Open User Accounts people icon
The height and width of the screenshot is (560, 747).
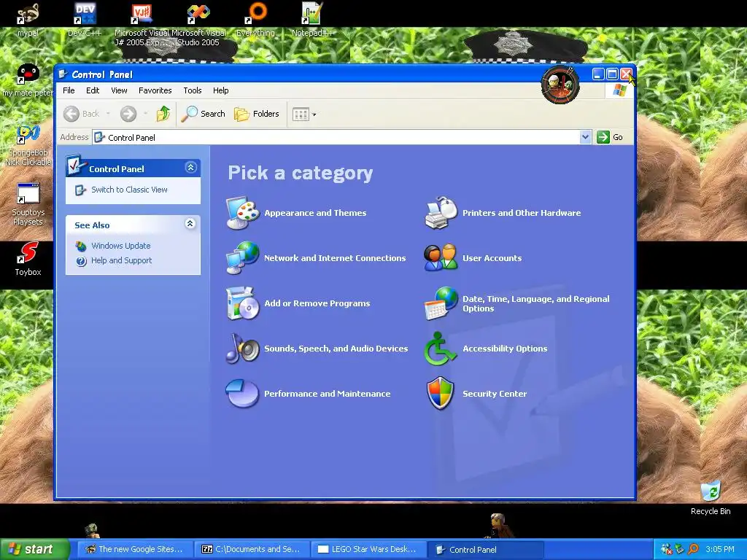[441, 257]
